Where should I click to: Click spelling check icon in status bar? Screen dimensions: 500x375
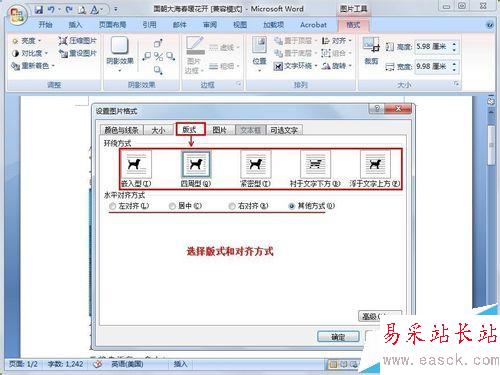coord(98,364)
